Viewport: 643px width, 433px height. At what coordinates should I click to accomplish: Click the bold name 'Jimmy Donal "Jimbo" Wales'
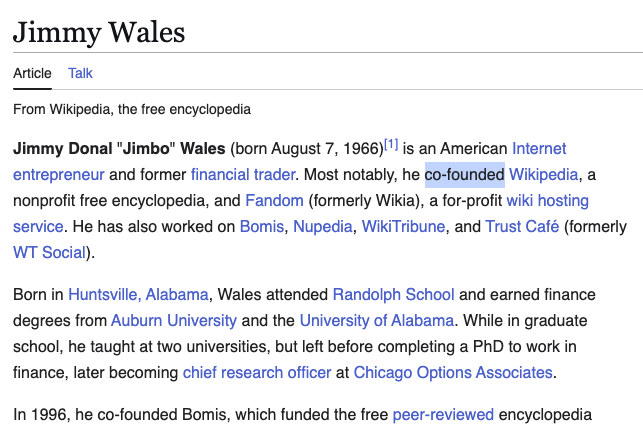119,148
